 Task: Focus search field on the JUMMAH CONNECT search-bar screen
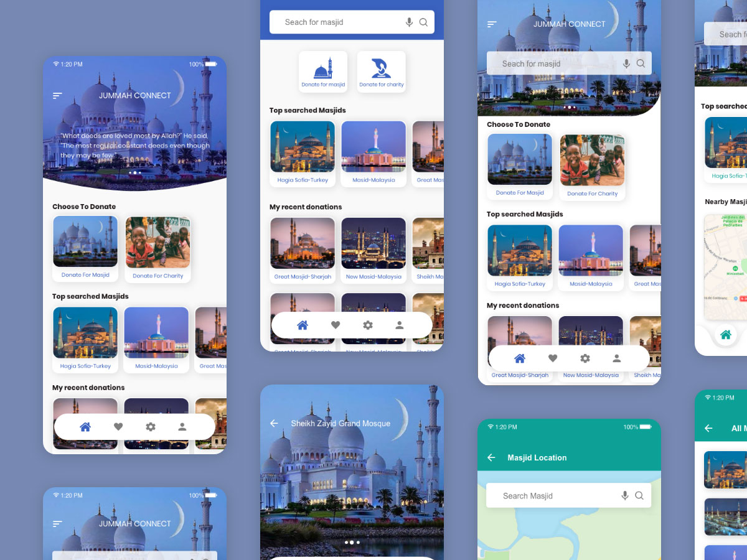pyautogui.click(x=569, y=63)
